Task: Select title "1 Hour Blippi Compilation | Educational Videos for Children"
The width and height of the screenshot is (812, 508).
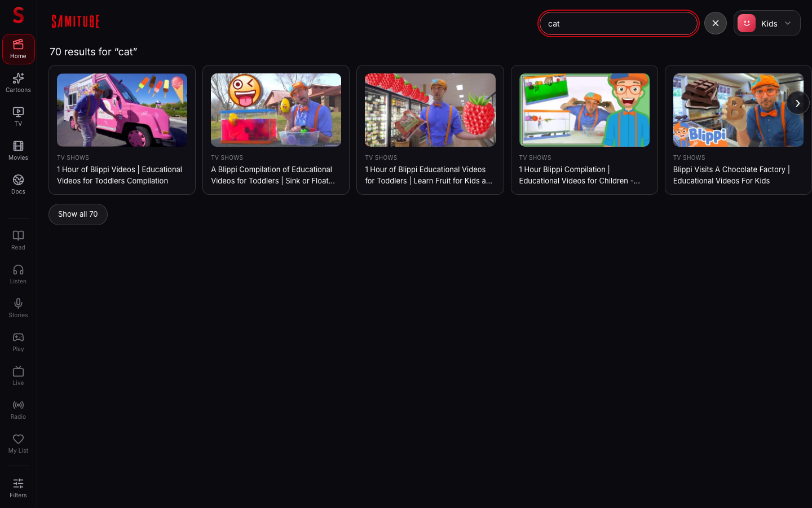Action: pos(580,175)
